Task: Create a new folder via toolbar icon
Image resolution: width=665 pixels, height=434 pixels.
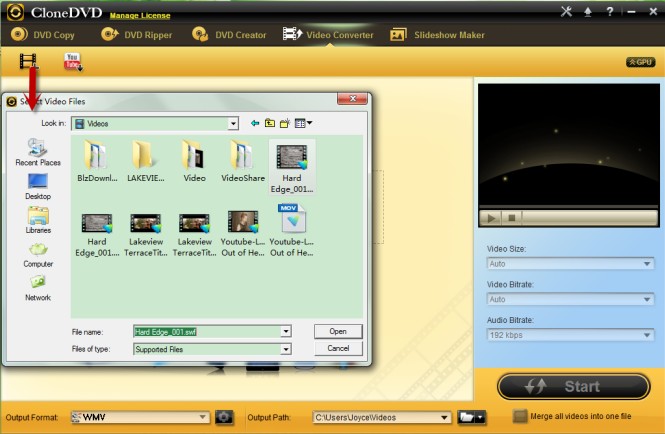Action: pos(285,123)
